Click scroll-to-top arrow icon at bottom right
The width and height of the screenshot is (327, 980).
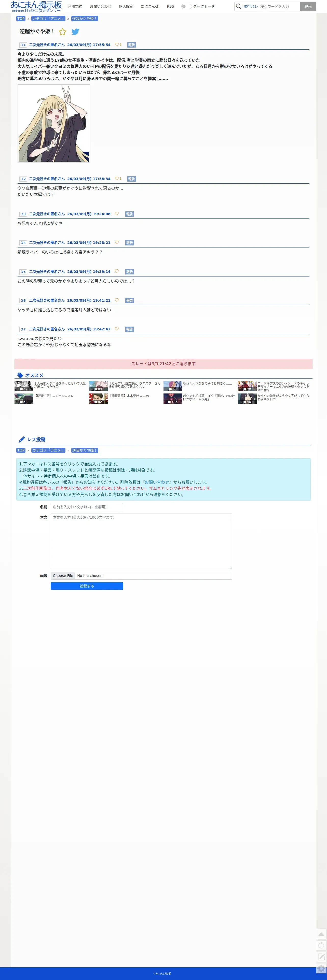pyautogui.click(x=321, y=934)
